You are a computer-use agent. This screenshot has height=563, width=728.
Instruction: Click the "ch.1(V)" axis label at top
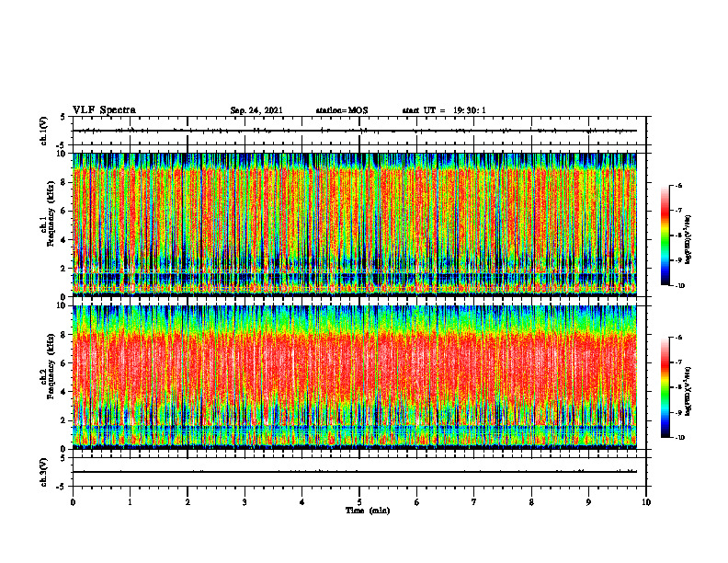[44, 131]
